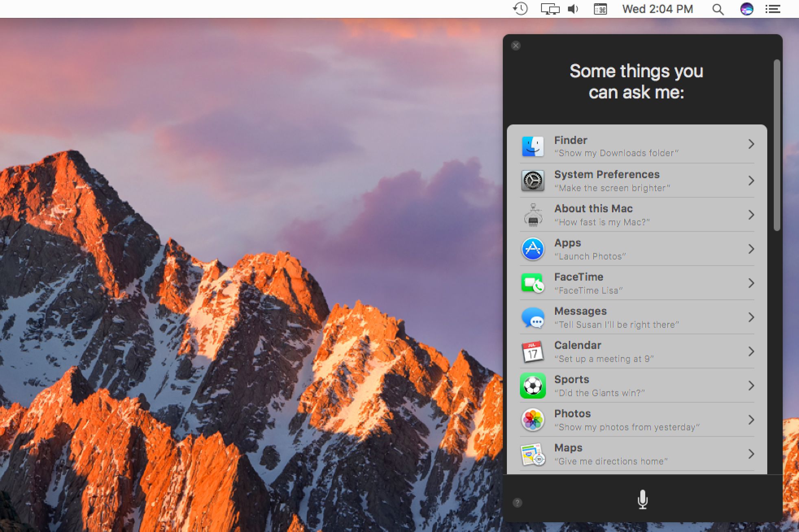Click the About this Mac title label
This screenshot has width=799, height=532.
(593, 209)
